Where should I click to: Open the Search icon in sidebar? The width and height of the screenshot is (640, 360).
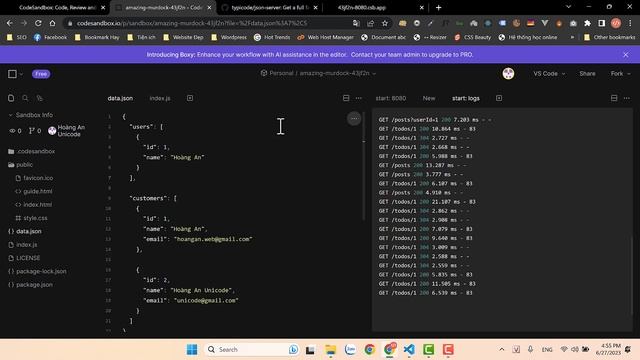point(25,98)
